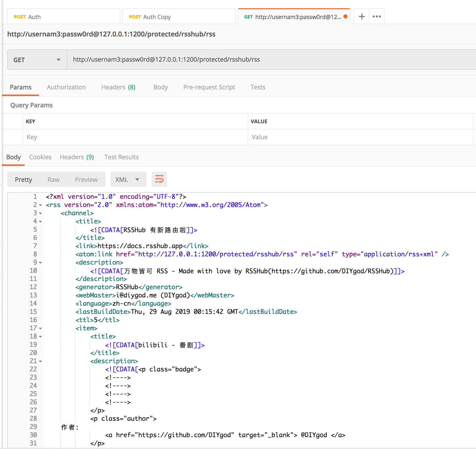Switch to the POST Auth tab

pos(63,17)
